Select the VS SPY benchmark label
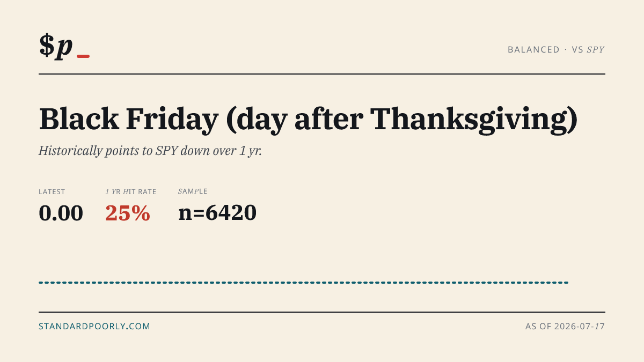The width and height of the screenshot is (644, 362). click(x=588, y=49)
